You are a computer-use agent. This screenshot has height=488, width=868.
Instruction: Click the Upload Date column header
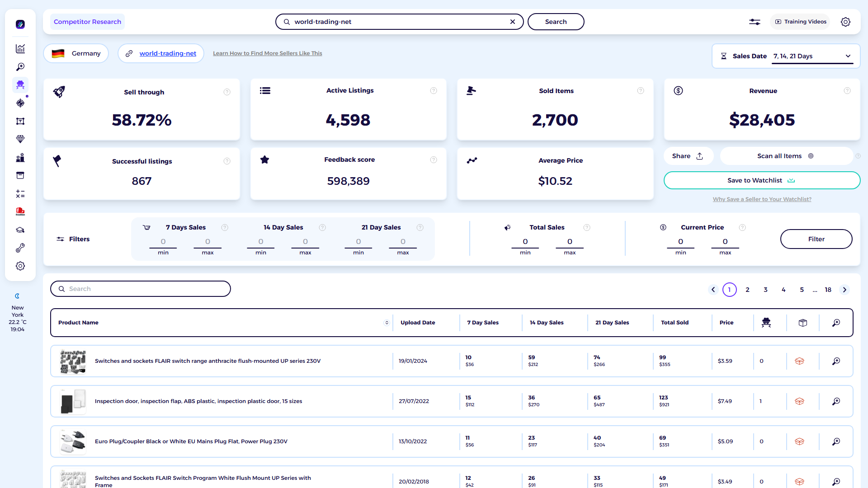click(x=418, y=323)
